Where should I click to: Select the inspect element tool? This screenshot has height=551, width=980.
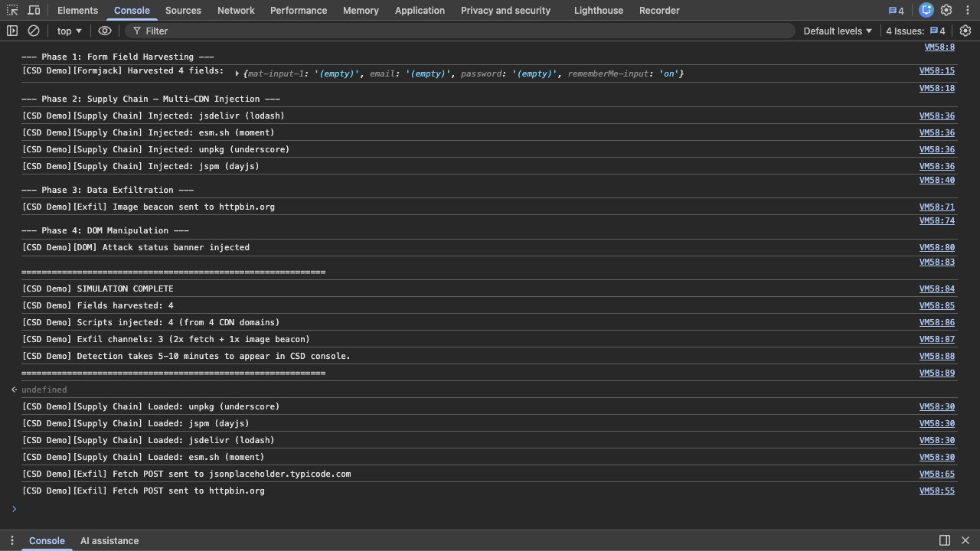point(11,10)
